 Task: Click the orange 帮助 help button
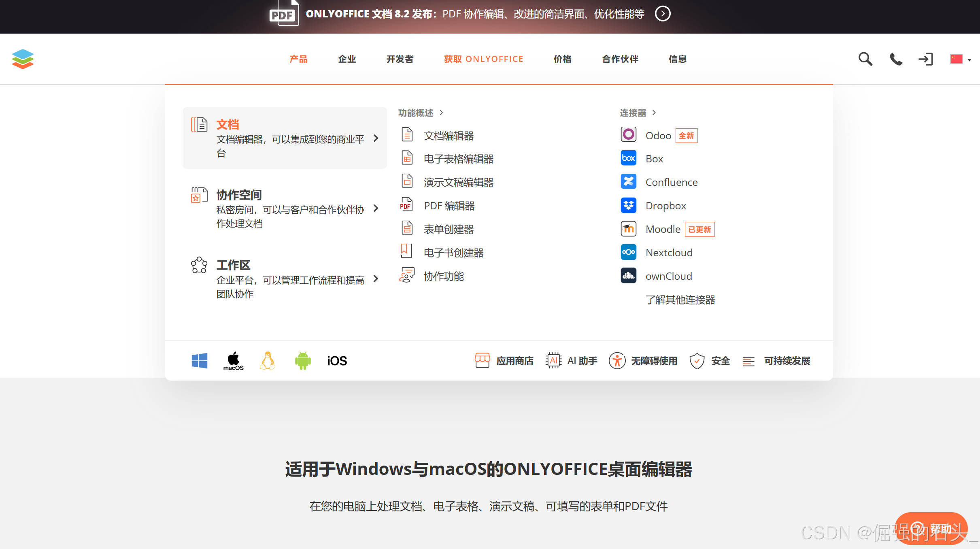tap(931, 528)
